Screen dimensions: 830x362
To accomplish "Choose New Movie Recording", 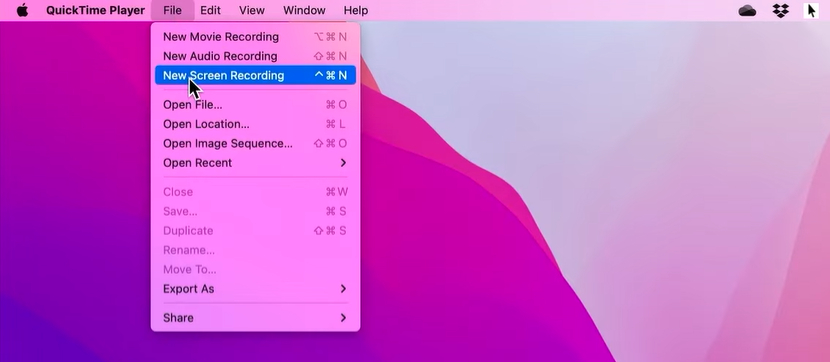I will click(x=255, y=37).
